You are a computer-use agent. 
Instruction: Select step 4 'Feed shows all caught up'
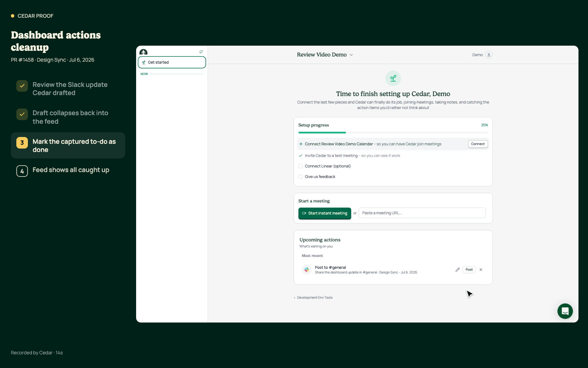(68, 170)
